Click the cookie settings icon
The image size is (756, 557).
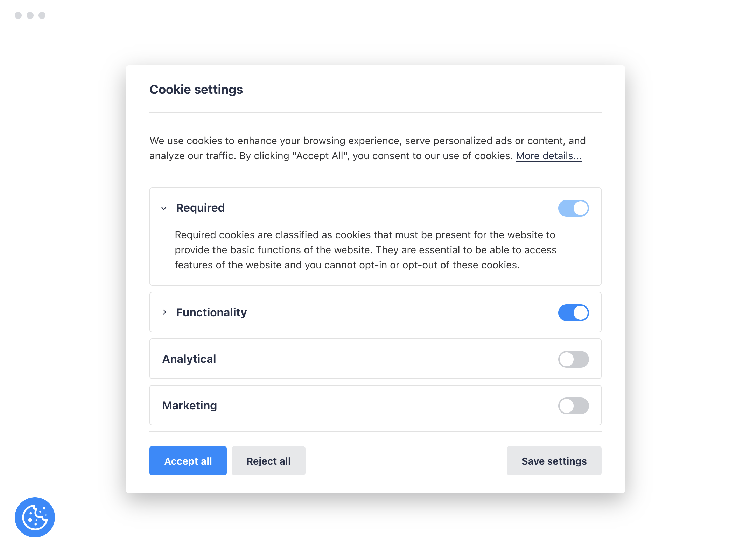[34, 517]
